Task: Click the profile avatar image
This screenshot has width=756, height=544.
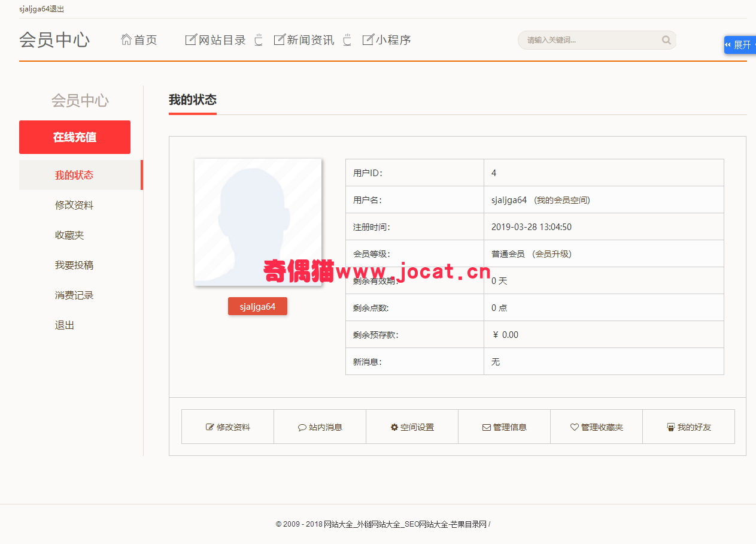Action: pyautogui.click(x=258, y=222)
